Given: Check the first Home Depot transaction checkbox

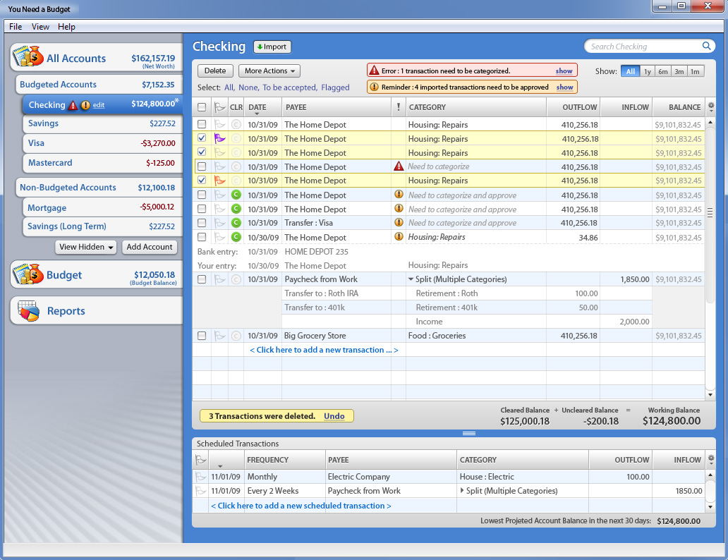Looking at the screenshot, I should click(202, 124).
